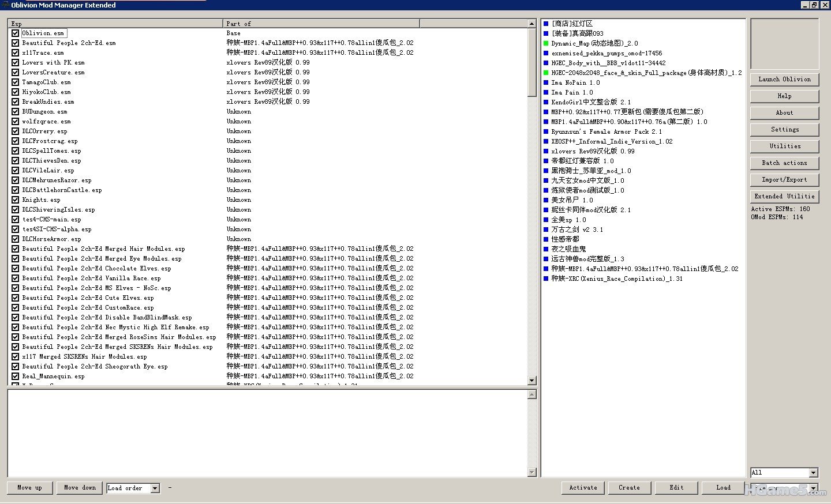Click plugin list scrollbar up arrow

532,24
